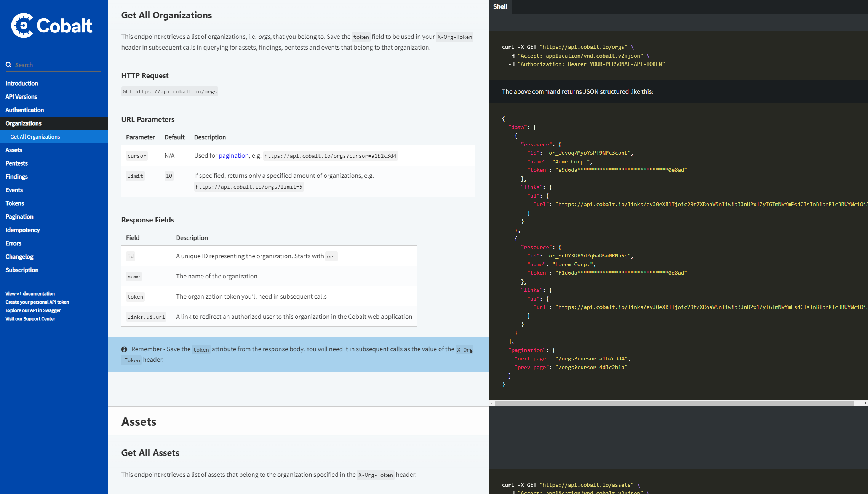The height and width of the screenshot is (494, 868).
Task: Click Create your personal API token
Action: [x=37, y=302]
